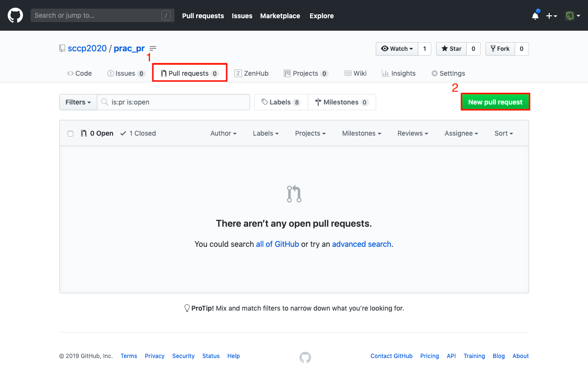Open the user avatar menu

coord(572,16)
